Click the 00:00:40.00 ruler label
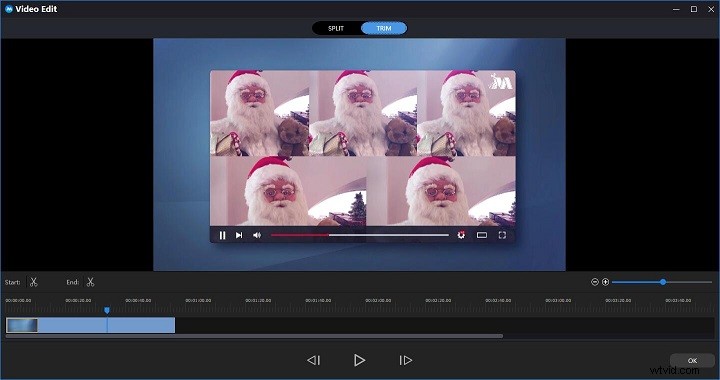This screenshot has width=720, height=380. 138,301
